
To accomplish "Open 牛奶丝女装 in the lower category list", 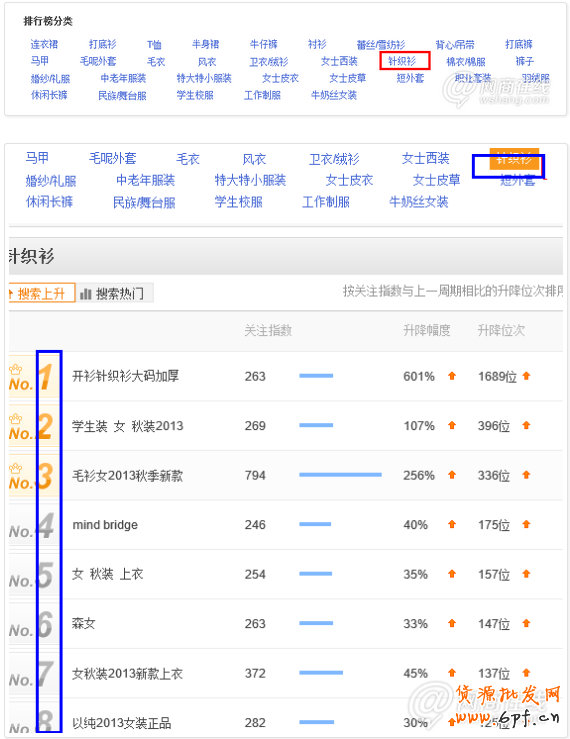I will [x=419, y=202].
